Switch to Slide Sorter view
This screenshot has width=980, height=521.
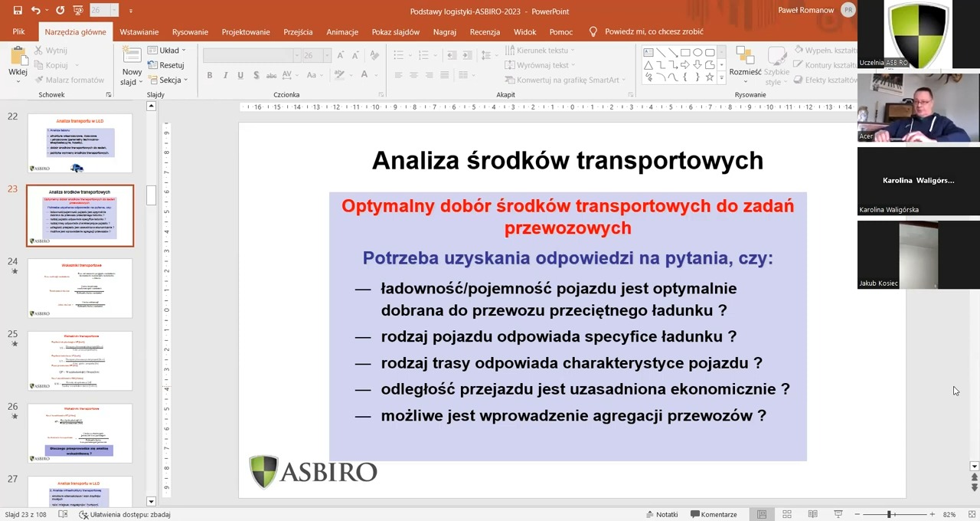786,514
